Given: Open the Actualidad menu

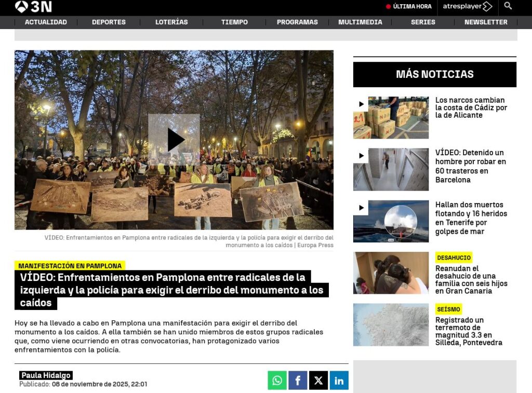Looking at the screenshot, I should 46,22.
